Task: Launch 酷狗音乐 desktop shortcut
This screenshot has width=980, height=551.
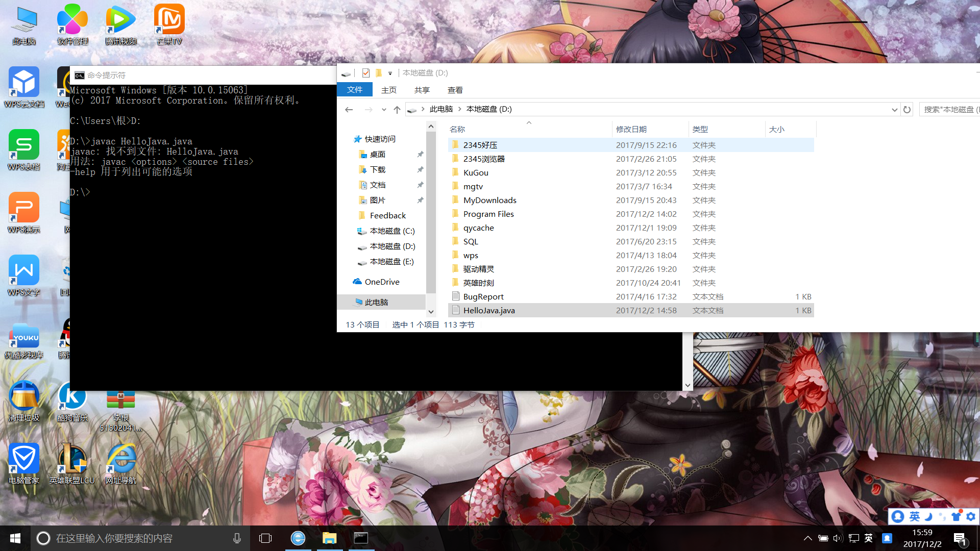Action: (72, 401)
